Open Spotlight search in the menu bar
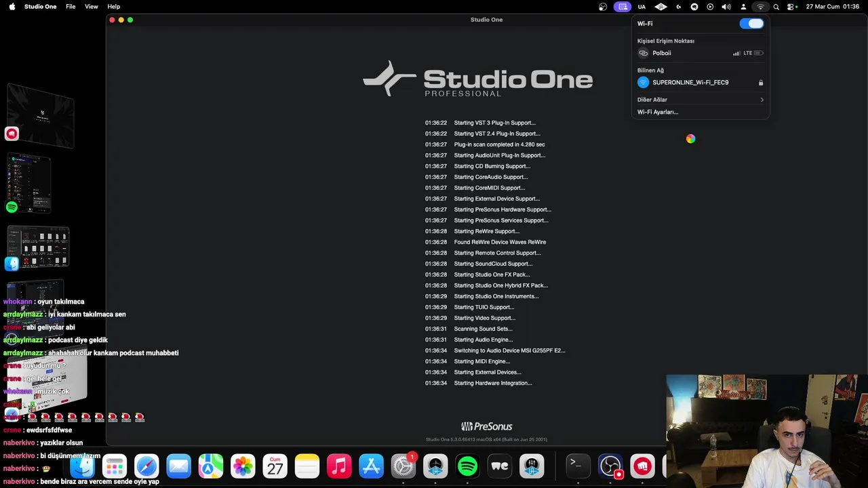 (776, 7)
